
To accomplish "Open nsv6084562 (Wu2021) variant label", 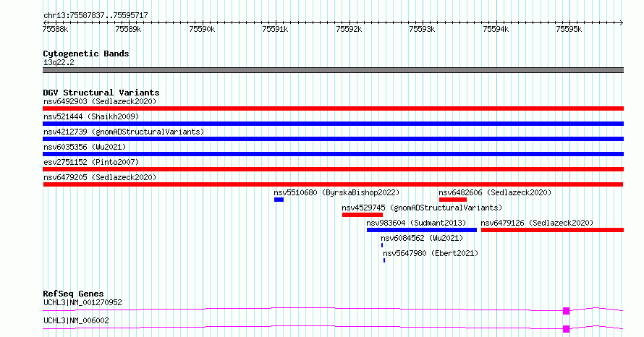I will point(422,238).
